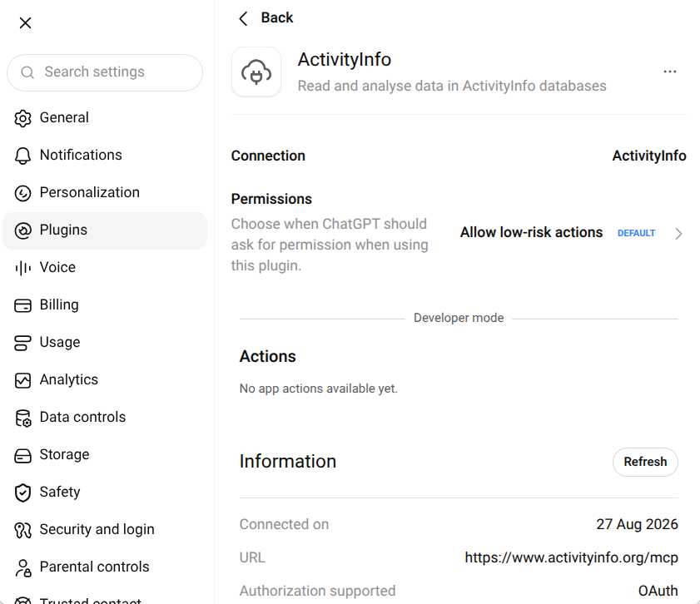This screenshot has height=604, width=700.
Task: Close the settings panel with X icon
Action: point(26,22)
